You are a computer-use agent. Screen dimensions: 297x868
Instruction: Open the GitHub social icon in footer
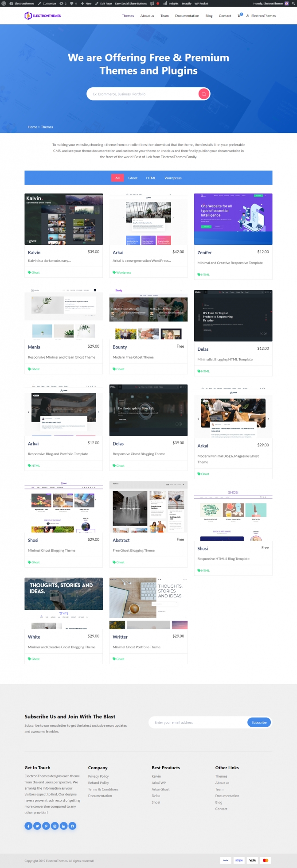click(x=73, y=825)
